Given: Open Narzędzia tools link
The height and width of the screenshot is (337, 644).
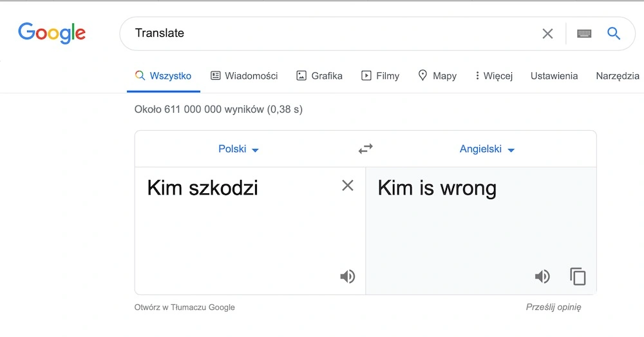Looking at the screenshot, I should coord(618,76).
